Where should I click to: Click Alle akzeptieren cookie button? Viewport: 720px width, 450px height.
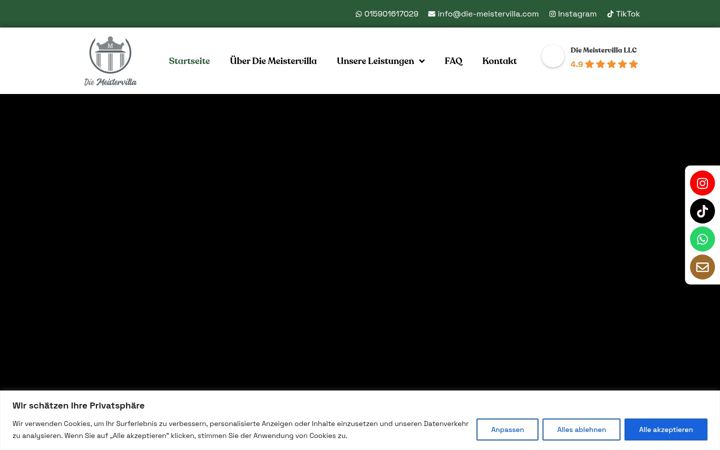(x=666, y=429)
